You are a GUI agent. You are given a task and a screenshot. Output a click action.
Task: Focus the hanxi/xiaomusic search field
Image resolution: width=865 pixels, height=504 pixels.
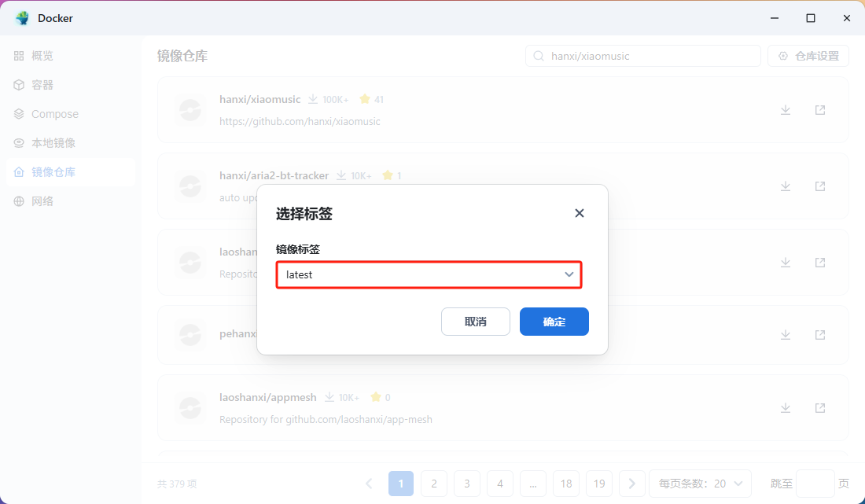click(643, 56)
